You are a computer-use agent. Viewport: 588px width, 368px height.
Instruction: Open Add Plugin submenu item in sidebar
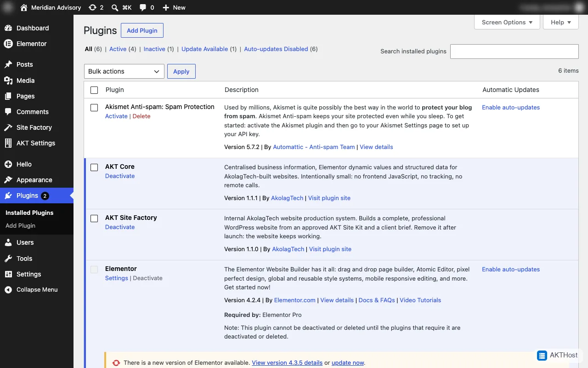click(20, 225)
